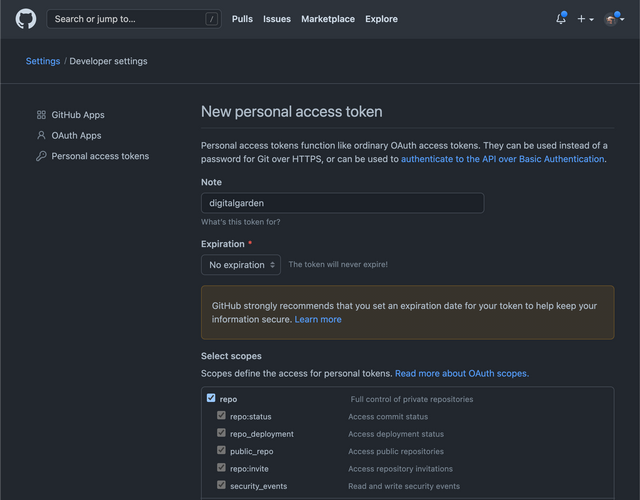This screenshot has width=640, height=500.
Task: Open the No expiration dropdown
Action: (x=241, y=265)
